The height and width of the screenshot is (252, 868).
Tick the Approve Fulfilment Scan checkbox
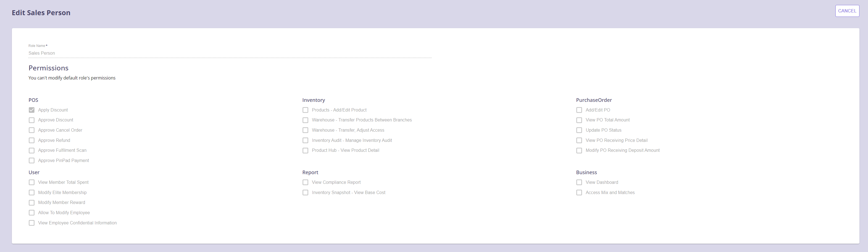32,150
